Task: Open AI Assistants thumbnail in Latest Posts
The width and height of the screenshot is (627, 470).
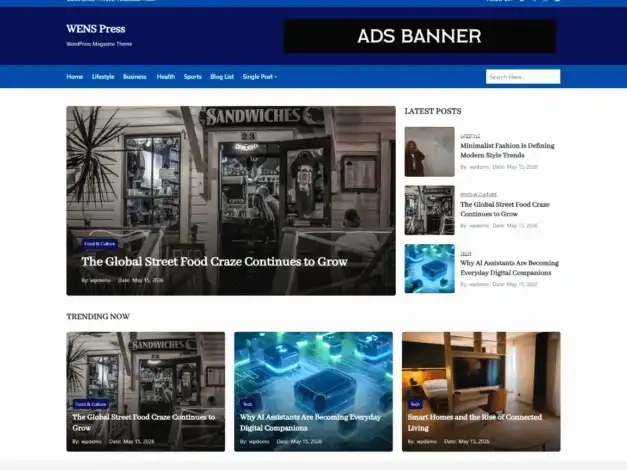Action: (429, 268)
